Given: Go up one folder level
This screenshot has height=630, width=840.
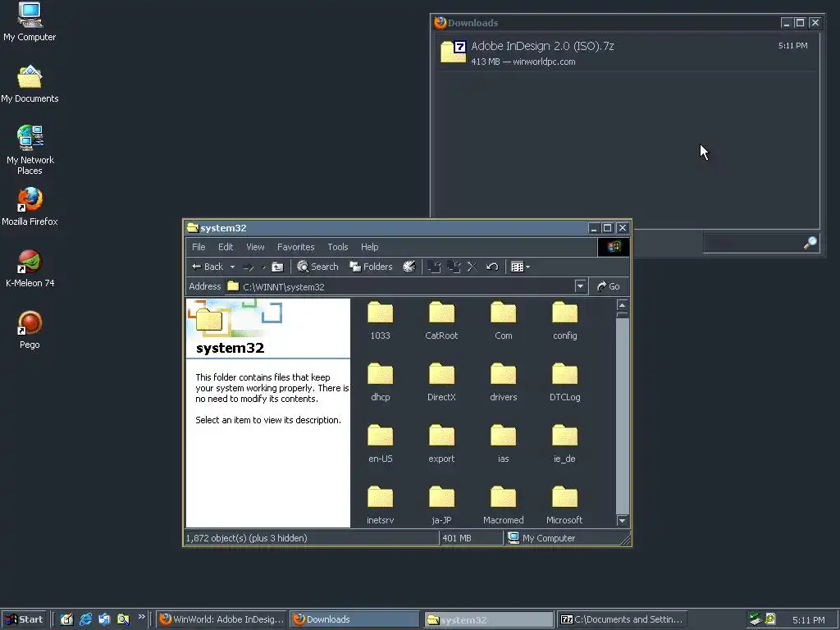Looking at the screenshot, I should [x=277, y=267].
